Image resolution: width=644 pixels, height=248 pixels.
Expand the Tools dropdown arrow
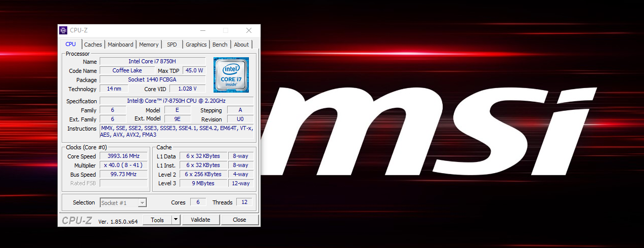[x=176, y=220]
